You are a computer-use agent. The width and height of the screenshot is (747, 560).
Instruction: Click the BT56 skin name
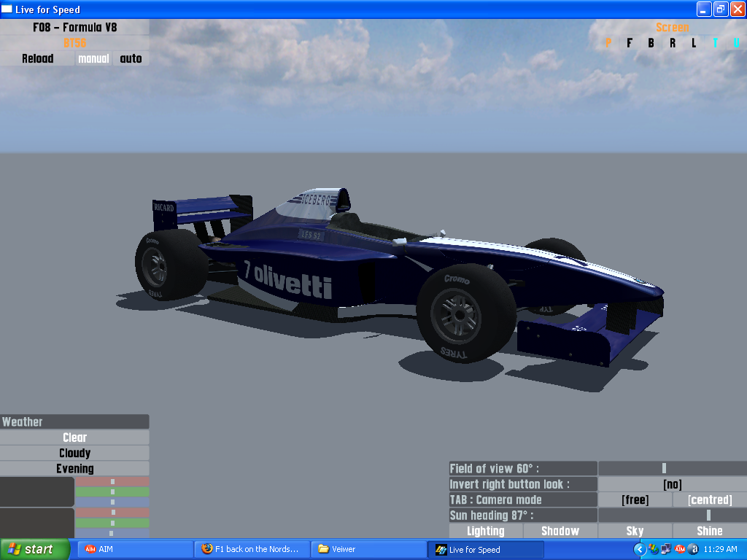pos(75,43)
